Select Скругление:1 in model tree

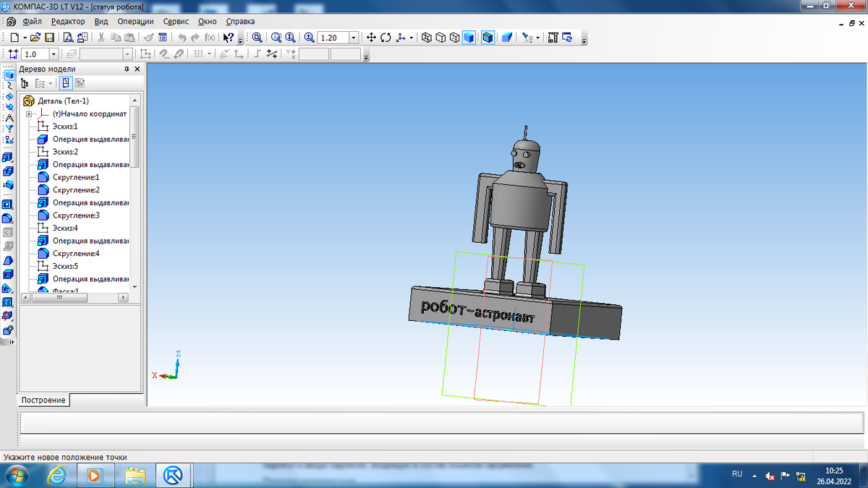(75, 177)
